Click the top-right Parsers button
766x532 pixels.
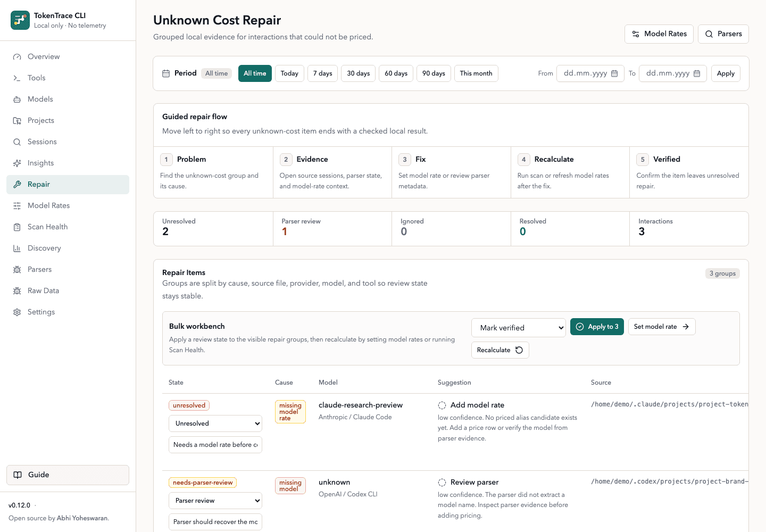coord(723,34)
